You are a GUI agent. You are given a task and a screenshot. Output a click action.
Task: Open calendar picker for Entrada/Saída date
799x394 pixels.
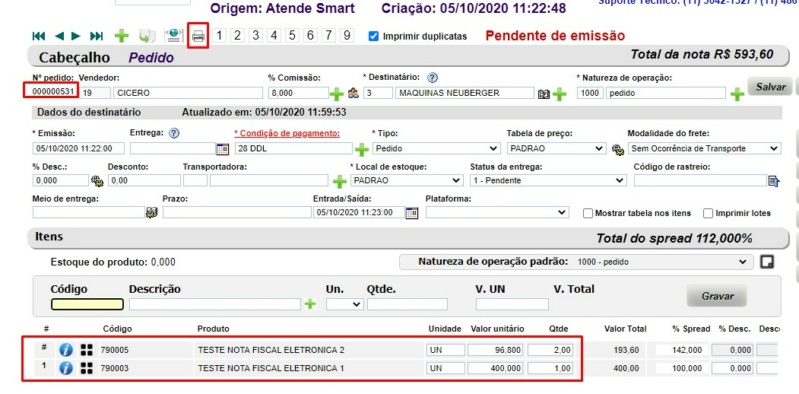[x=412, y=213]
